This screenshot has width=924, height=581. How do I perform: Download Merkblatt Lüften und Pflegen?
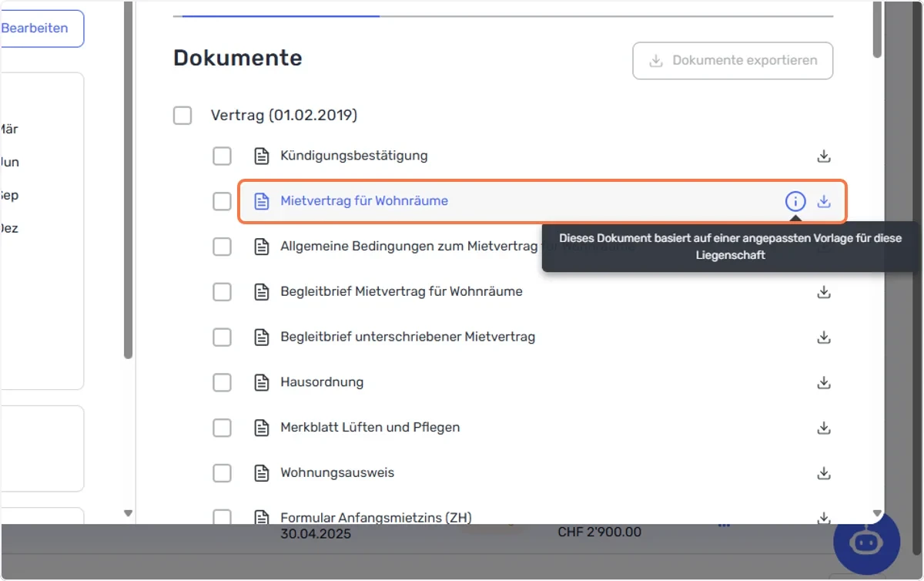tap(824, 428)
